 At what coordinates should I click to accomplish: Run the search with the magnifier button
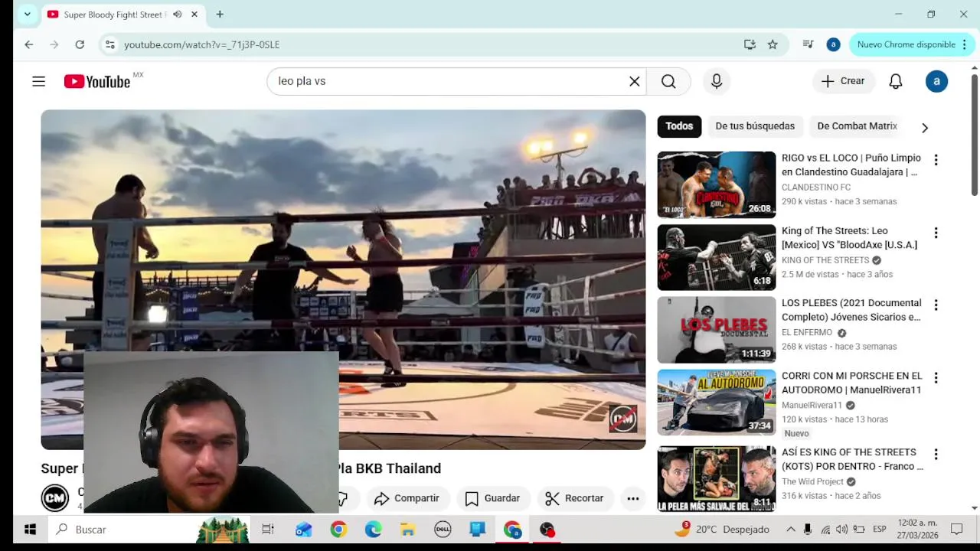tap(668, 81)
